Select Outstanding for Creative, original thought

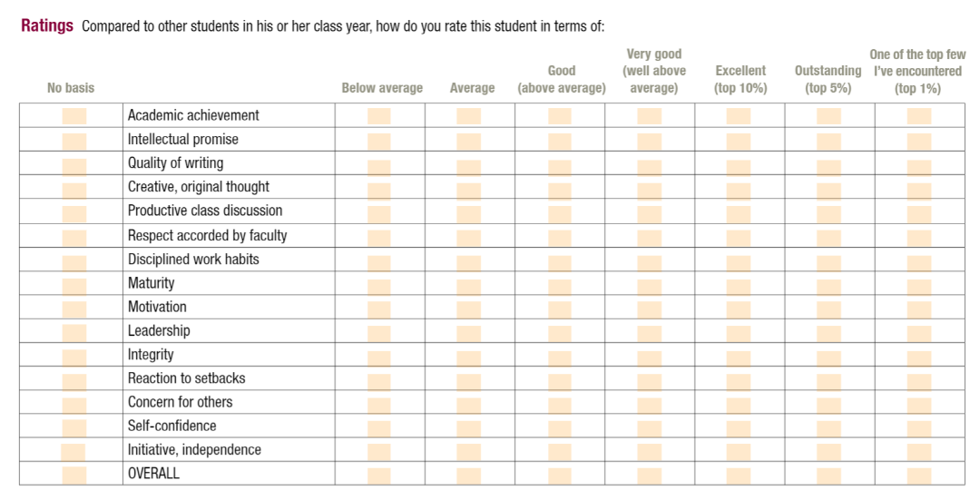(x=828, y=188)
